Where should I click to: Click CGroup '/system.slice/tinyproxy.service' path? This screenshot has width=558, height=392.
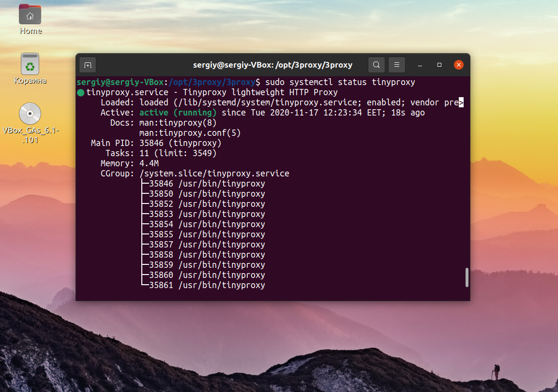point(214,174)
